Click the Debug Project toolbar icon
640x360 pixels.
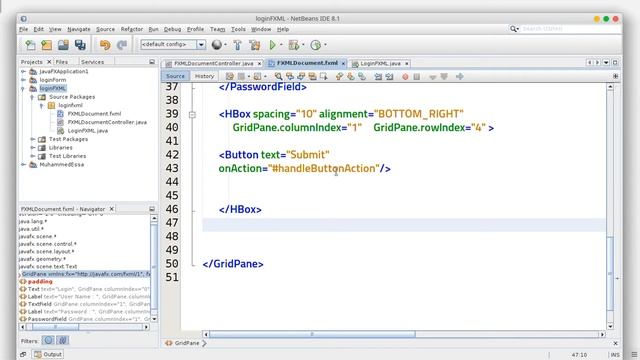click(x=293, y=45)
